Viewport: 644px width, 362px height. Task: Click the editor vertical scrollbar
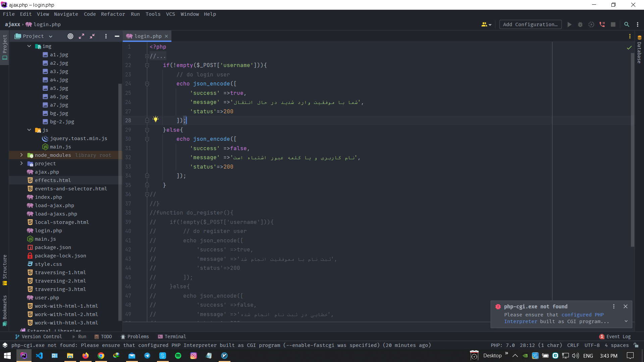[x=633, y=149]
